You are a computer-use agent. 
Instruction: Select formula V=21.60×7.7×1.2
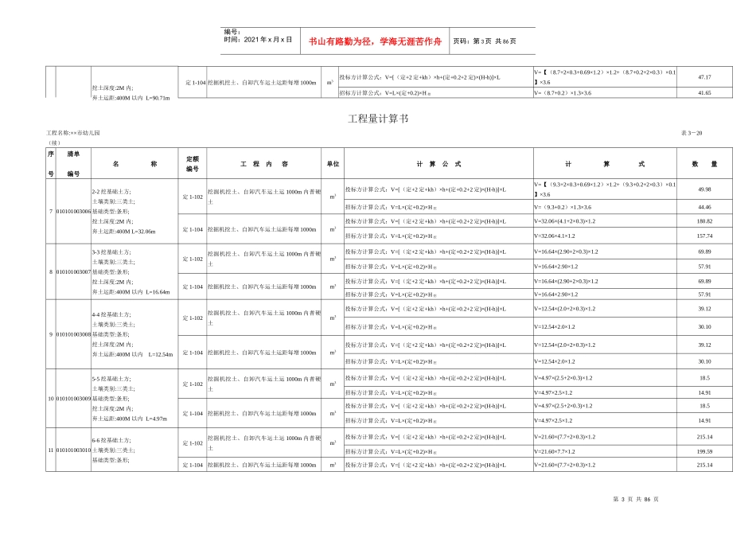pyautogui.click(x=555, y=451)
